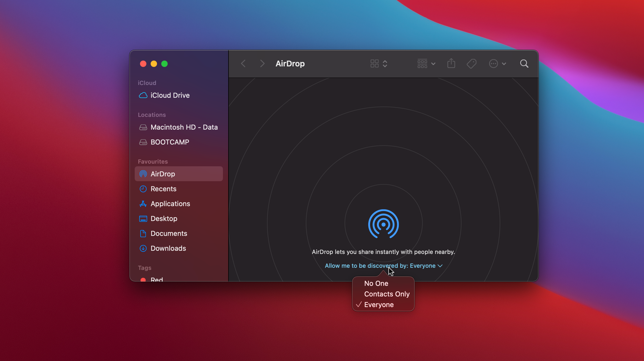Click the Downloads arrow icon
The height and width of the screenshot is (361, 644).
(143, 248)
